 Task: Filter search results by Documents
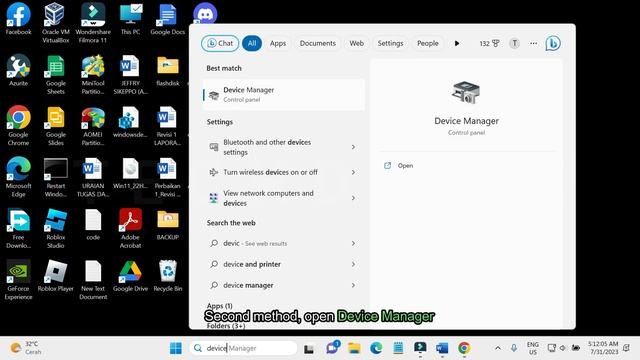(x=318, y=43)
